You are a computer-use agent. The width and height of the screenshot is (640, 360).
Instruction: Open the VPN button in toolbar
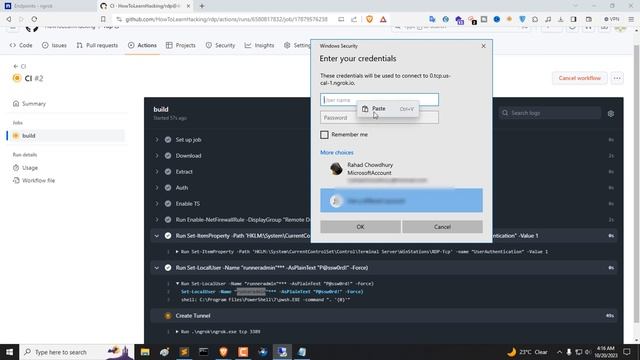612,19
